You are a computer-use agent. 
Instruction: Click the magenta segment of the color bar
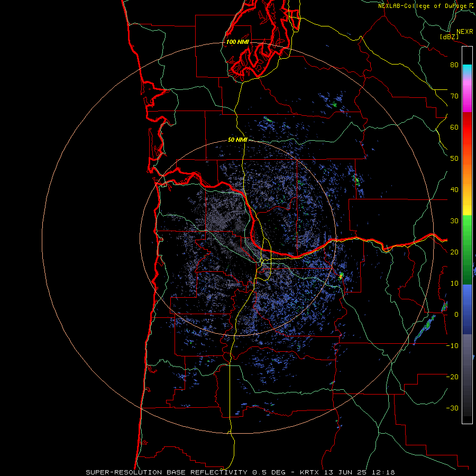click(467, 100)
